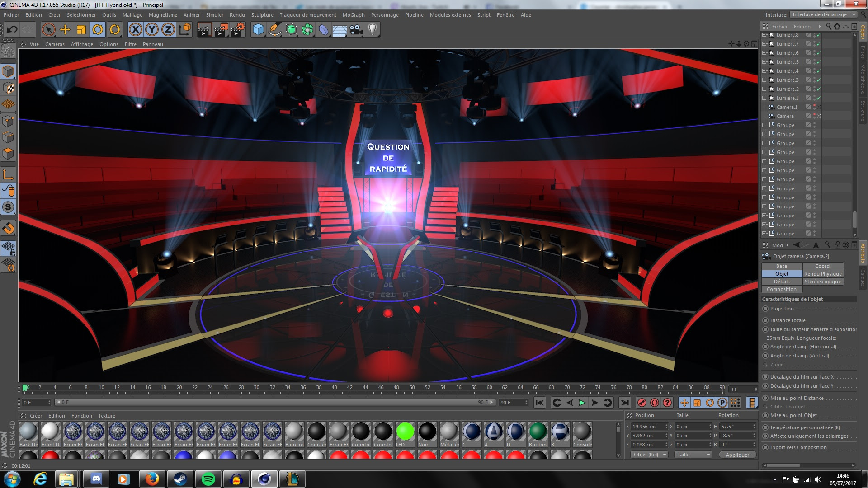Expand the Lumière.7 tree node
The image size is (868, 488).
(764, 44)
